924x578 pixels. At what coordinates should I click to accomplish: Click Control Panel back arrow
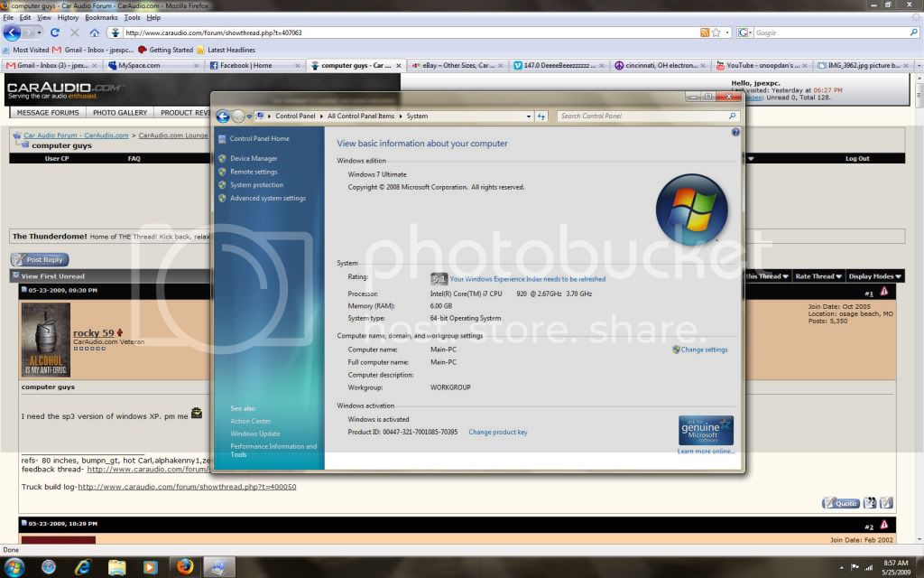(223, 117)
